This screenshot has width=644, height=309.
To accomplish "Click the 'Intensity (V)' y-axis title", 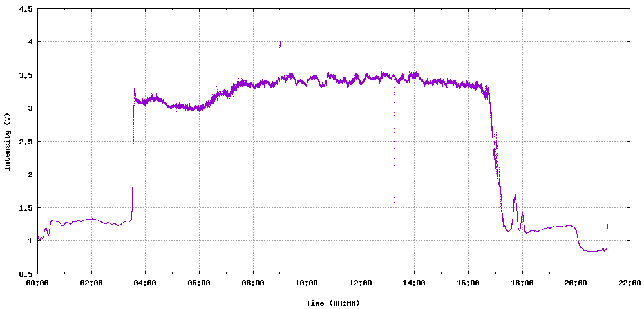I will point(7,141).
